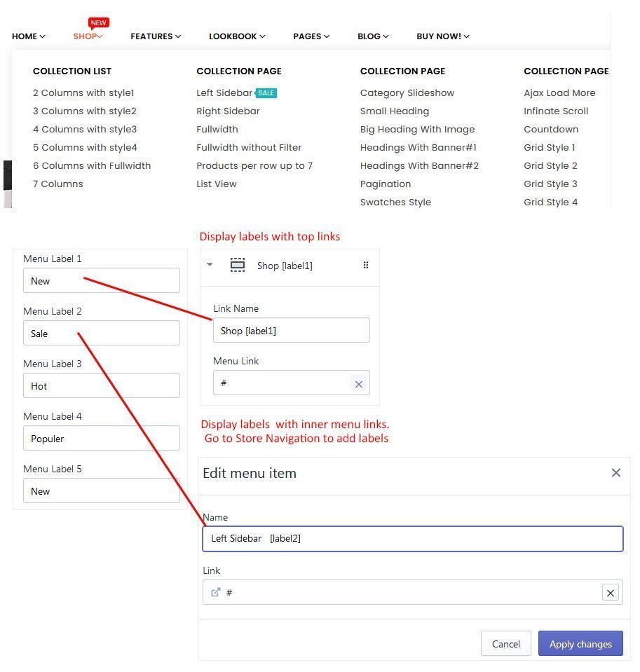Open the Pagination link
The height and width of the screenshot is (672, 640).
(x=386, y=184)
